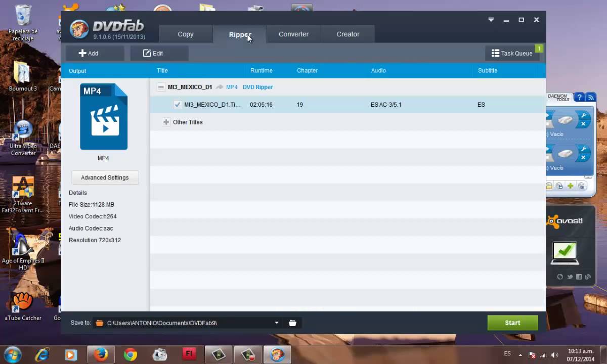Screen dimensions: 607x364
Task: Remove second Daemon Tools virtual drive
Action: click(x=583, y=157)
